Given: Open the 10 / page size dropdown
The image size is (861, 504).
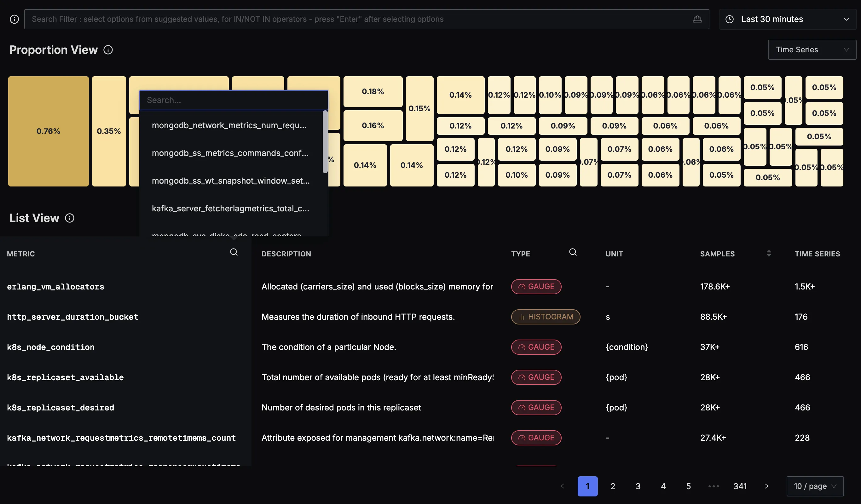Looking at the screenshot, I should point(815,486).
